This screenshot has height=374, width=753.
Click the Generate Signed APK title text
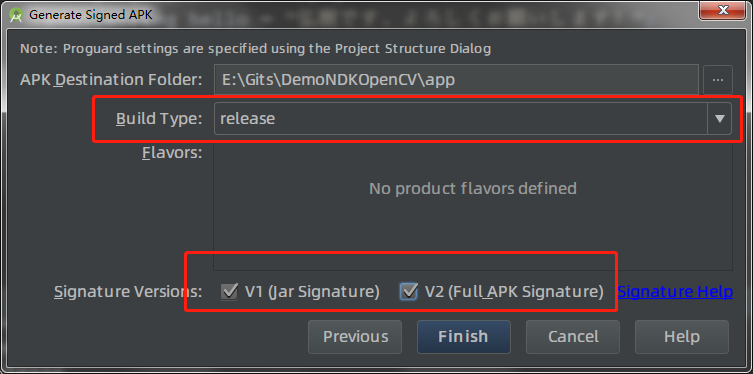tap(91, 15)
